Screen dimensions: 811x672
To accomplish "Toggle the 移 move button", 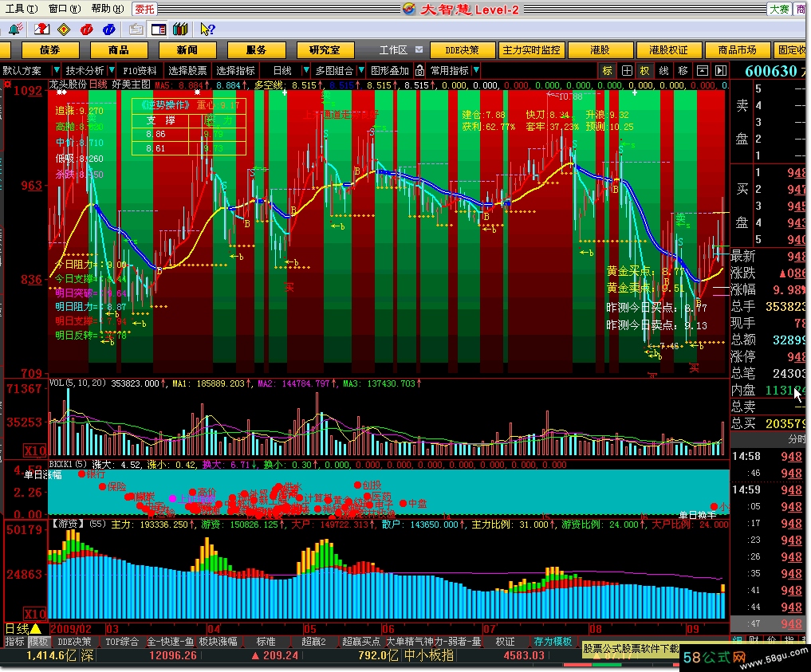I will coord(683,70).
